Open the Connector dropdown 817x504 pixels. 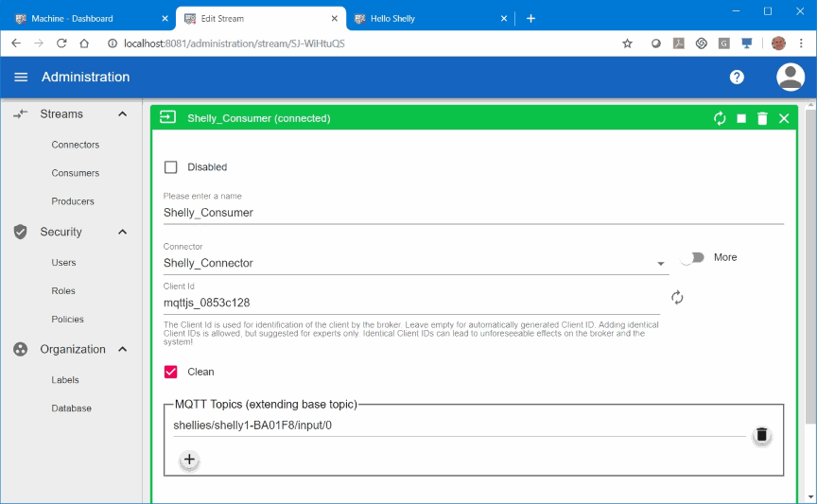[416, 263]
